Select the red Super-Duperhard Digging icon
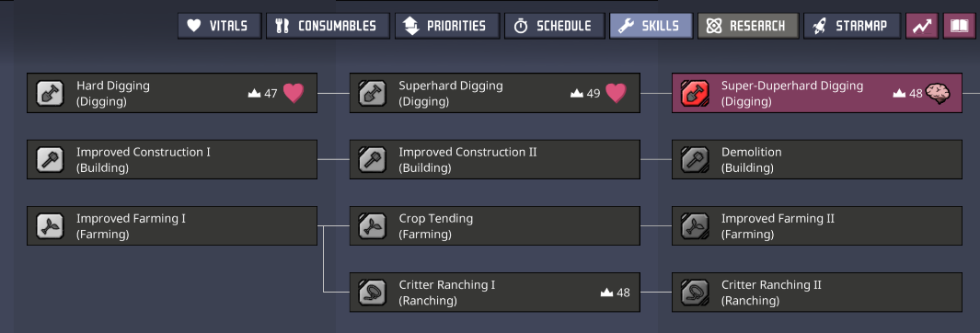The height and width of the screenshot is (333, 980). [695, 93]
